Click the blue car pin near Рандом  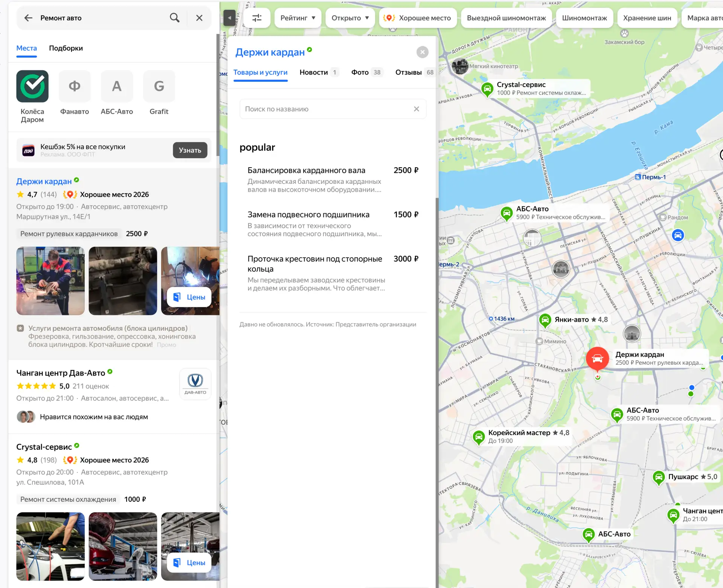coord(678,235)
